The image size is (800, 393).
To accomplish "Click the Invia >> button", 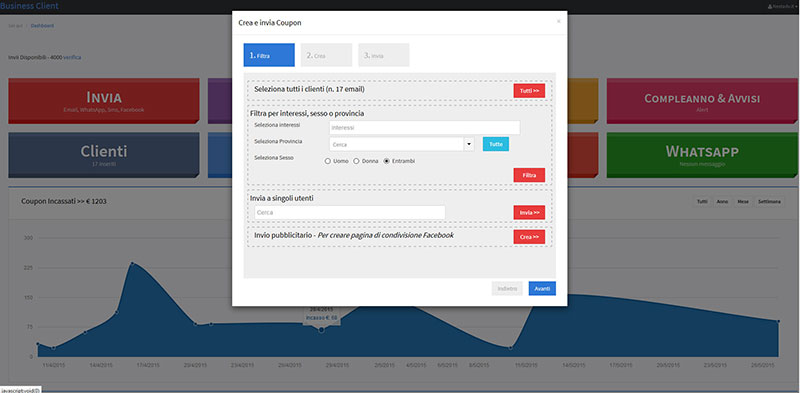I will [x=529, y=212].
